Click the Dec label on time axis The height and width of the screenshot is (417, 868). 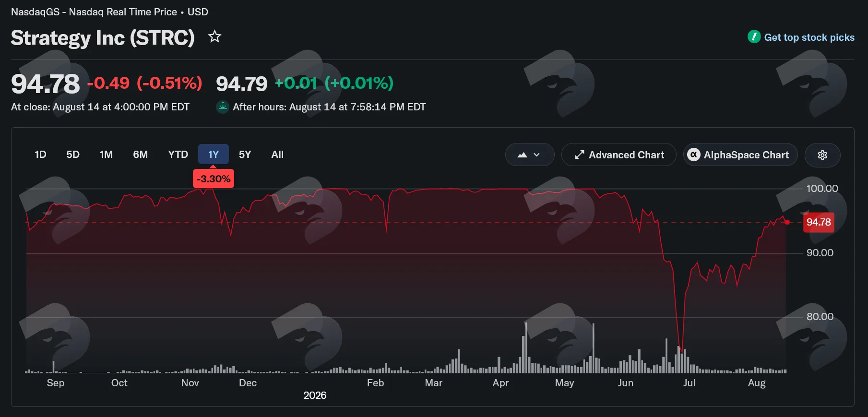[248, 383]
